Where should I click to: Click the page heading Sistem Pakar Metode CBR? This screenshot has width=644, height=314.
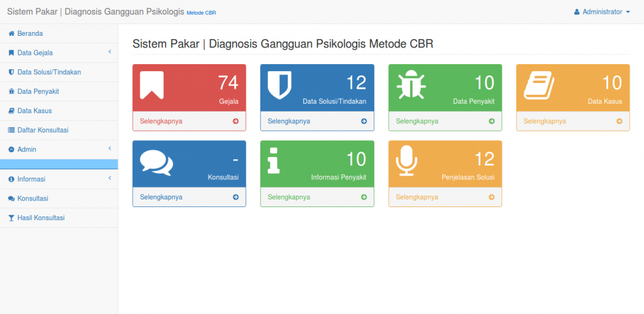click(x=282, y=44)
